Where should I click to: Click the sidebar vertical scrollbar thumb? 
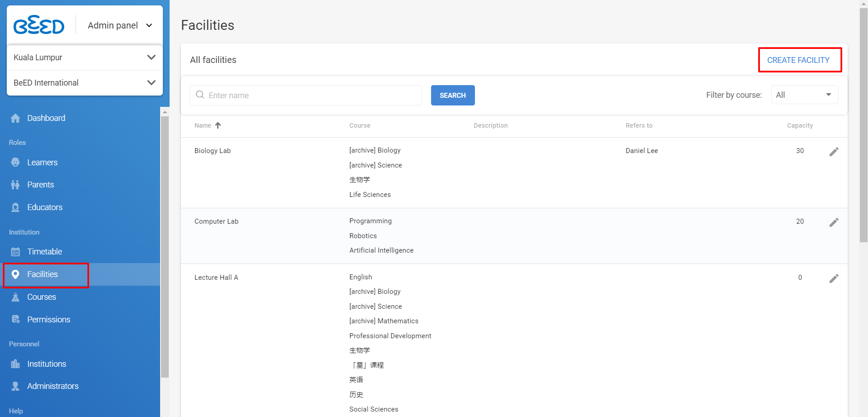[165, 247]
